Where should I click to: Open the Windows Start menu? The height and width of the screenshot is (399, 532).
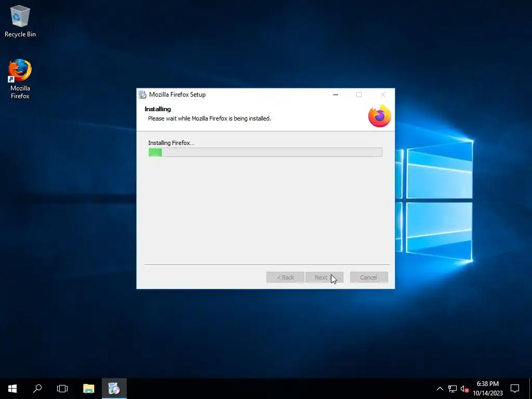12,389
